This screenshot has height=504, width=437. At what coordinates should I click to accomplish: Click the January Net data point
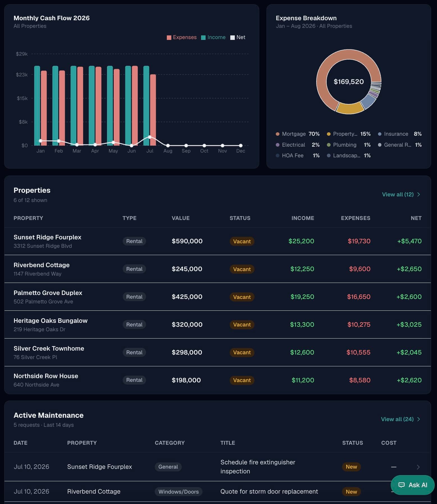(40, 141)
